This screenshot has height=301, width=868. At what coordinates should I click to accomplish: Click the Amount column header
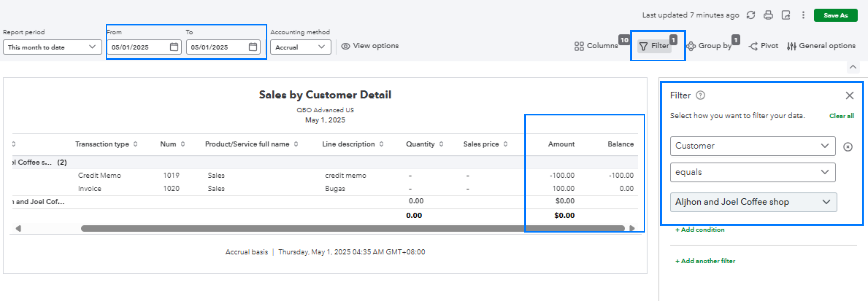pyautogui.click(x=561, y=144)
